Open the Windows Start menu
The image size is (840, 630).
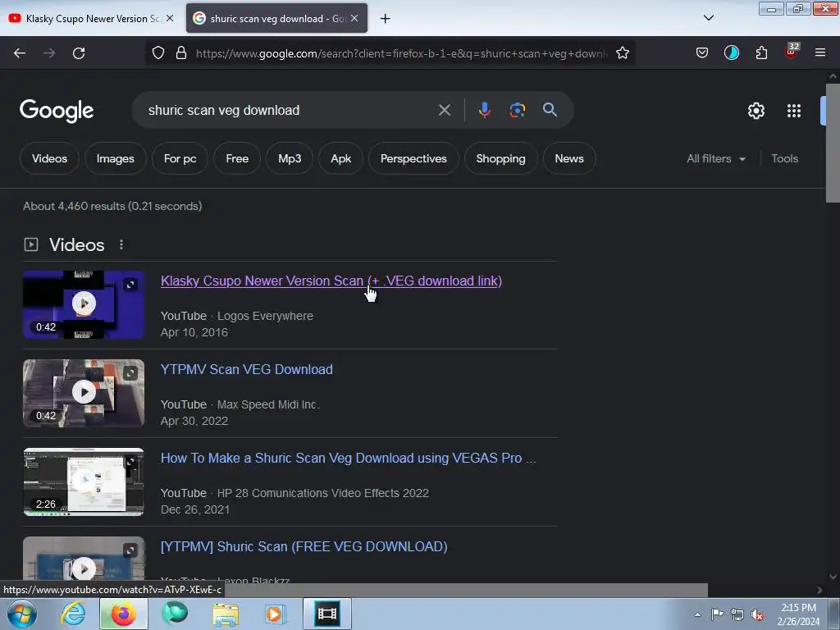point(22,614)
